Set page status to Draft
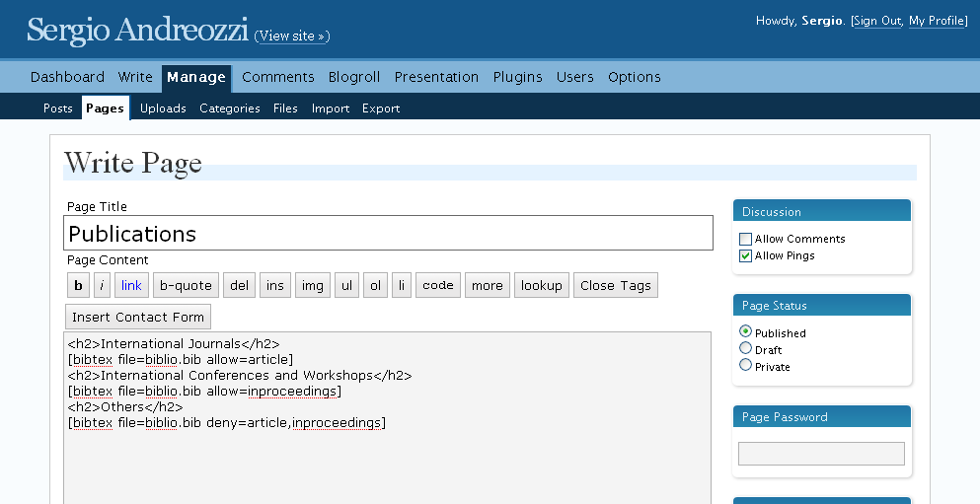Viewport: 980px width, 504px height. (745, 348)
